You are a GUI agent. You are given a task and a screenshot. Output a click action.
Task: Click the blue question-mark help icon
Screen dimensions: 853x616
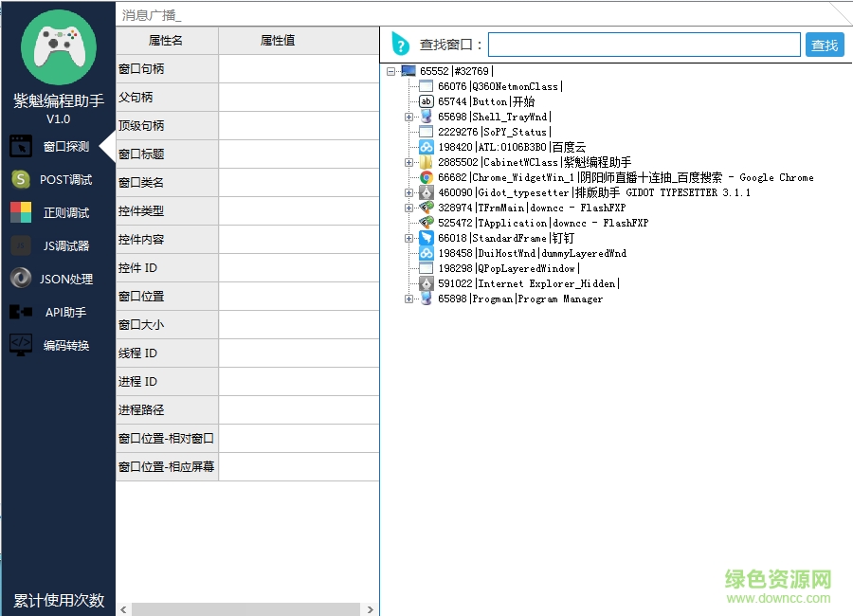point(400,44)
